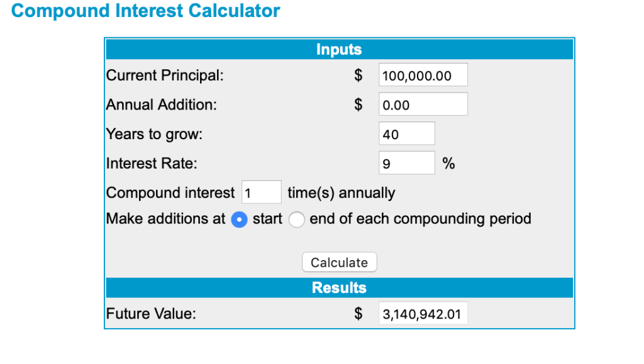The image size is (644, 364).
Task: Click the Interest Rate input box
Action: coord(407,164)
